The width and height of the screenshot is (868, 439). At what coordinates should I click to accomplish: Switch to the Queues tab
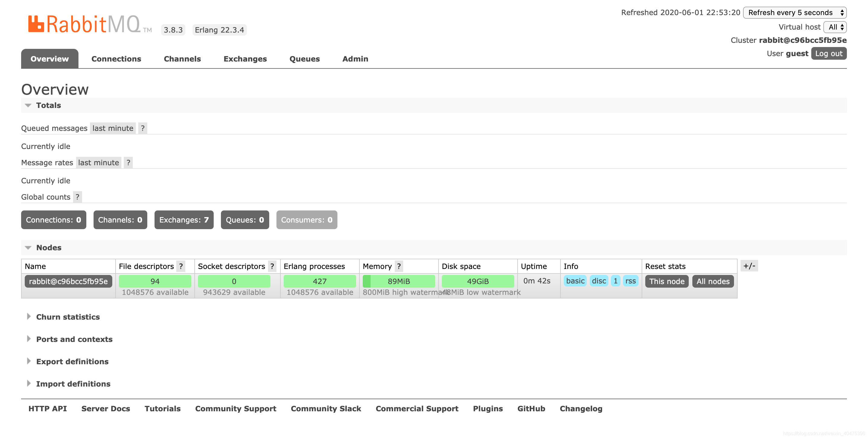(304, 58)
